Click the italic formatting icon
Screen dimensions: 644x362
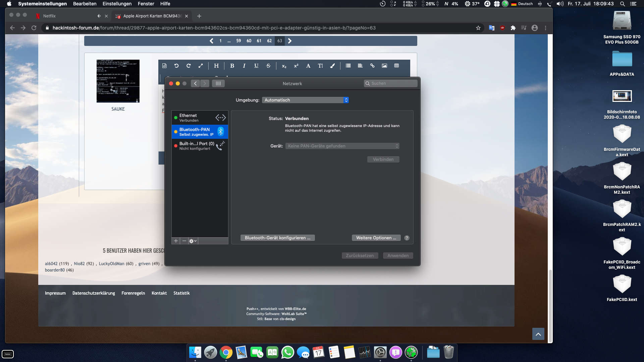[x=244, y=66]
